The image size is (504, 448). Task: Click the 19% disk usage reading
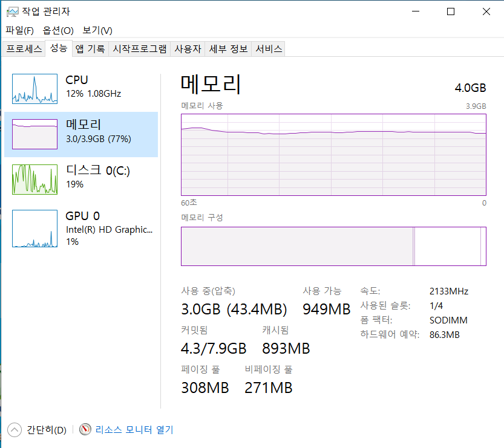point(74,184)
